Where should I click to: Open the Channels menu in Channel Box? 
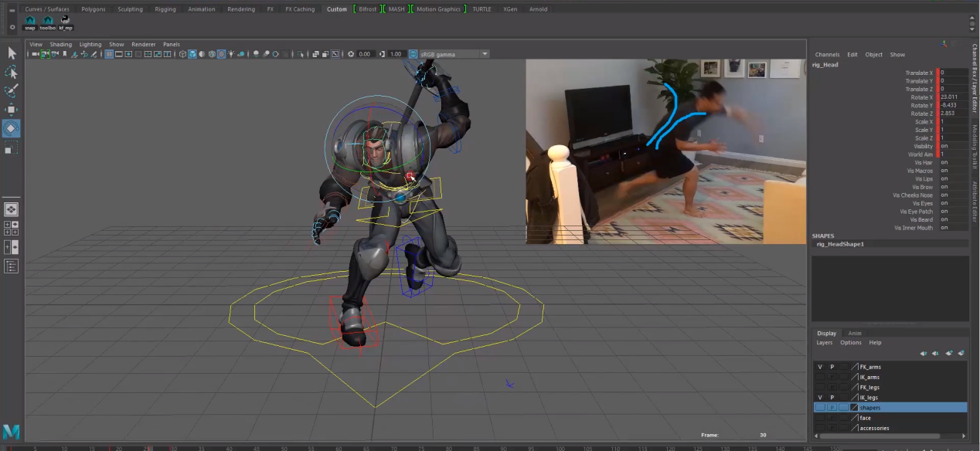click(x=827, y=55)
